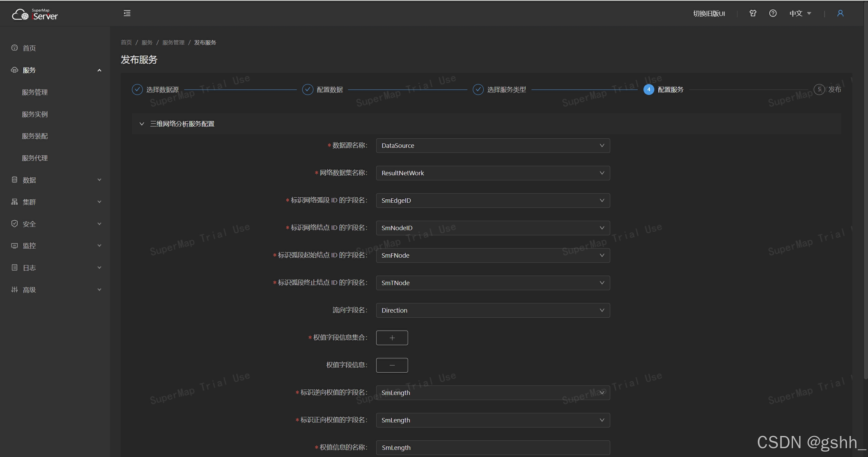Open the 流向字段名 Direction dropdown

coord(493,310)
